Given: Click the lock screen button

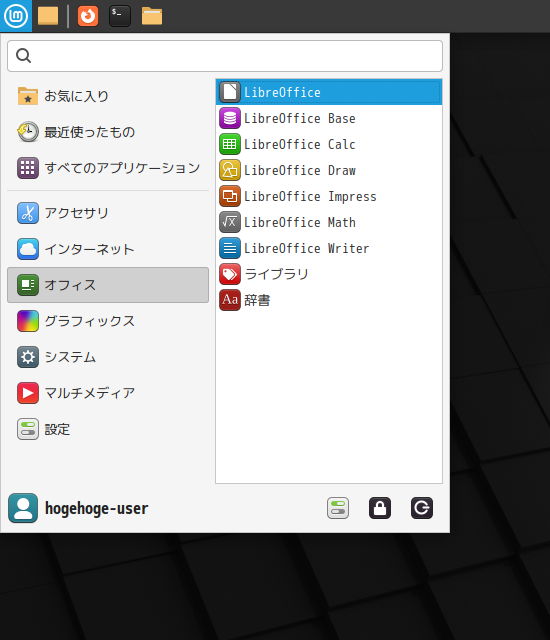Looking at the screenshot, I should [380, 508].
